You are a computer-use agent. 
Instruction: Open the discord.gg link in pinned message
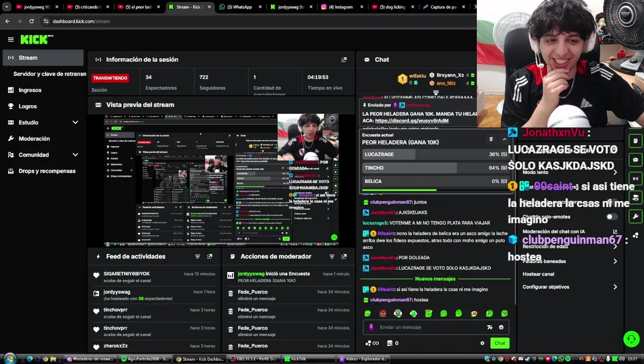[x=412, y=121]
